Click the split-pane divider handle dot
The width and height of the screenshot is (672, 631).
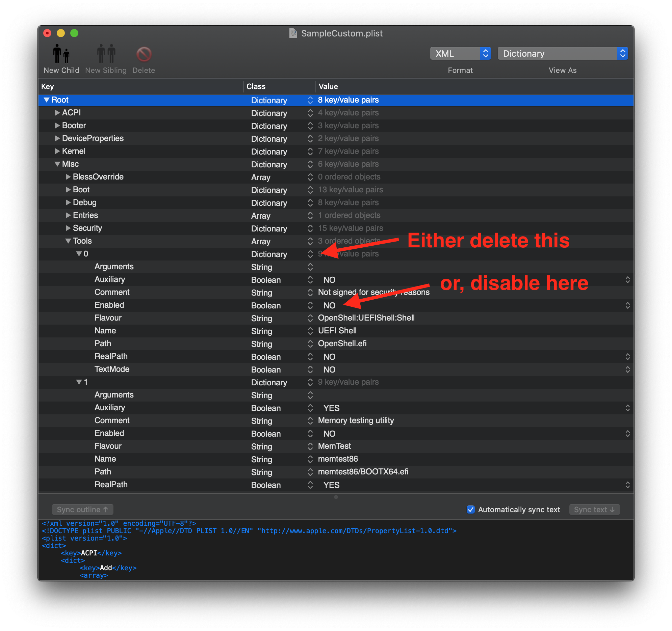tap(336, 497)
